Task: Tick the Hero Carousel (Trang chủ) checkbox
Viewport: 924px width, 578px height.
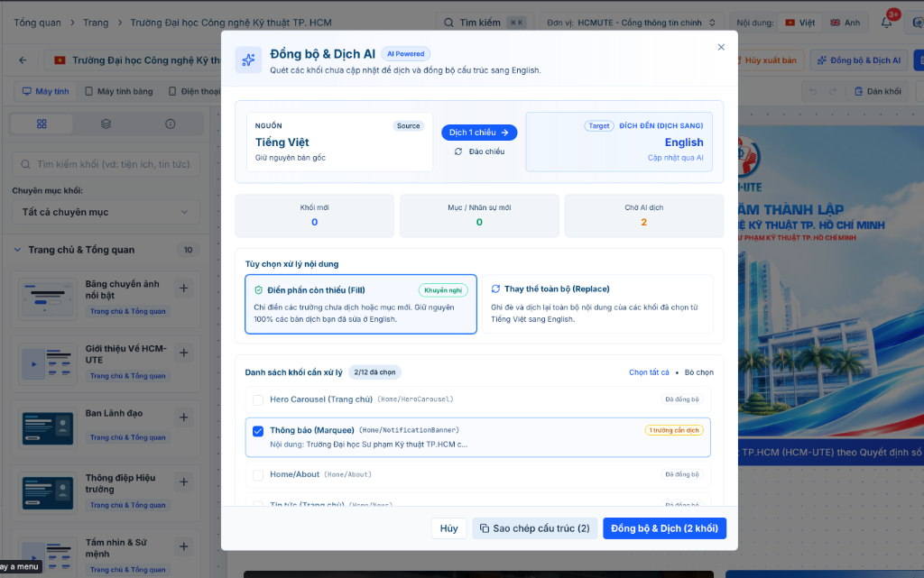Action: [x=258, y=400]
